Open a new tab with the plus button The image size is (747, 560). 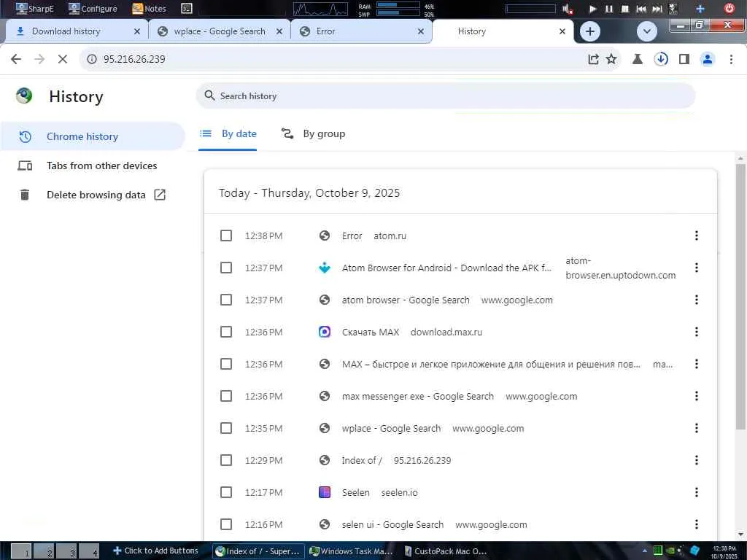tap(589, 31)
